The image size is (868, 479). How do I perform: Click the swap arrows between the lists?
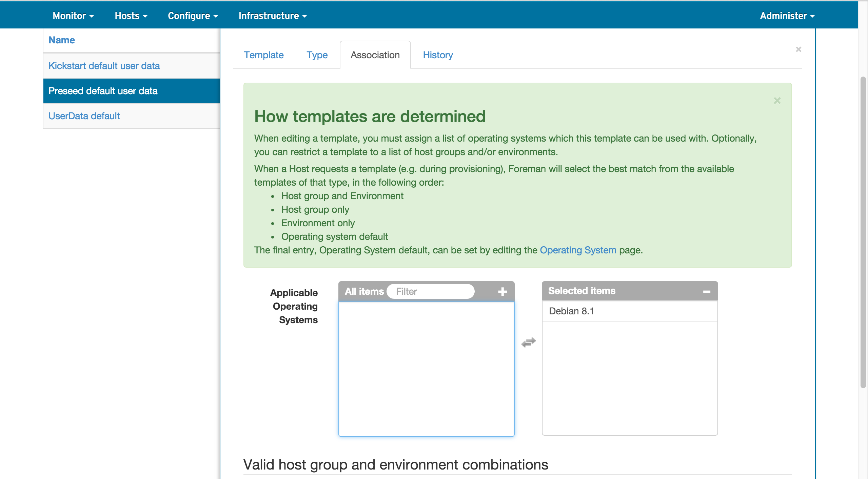click(528, 342)
